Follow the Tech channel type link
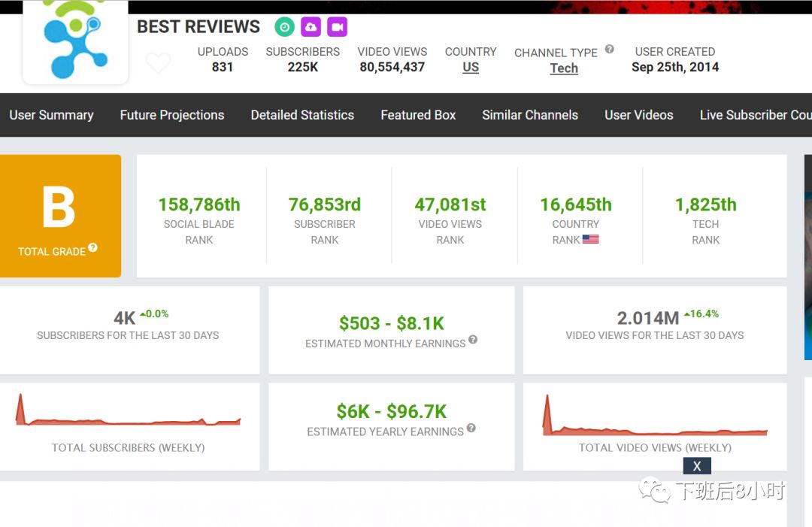This screenshot has width=812, height=527. coord(564,68)
